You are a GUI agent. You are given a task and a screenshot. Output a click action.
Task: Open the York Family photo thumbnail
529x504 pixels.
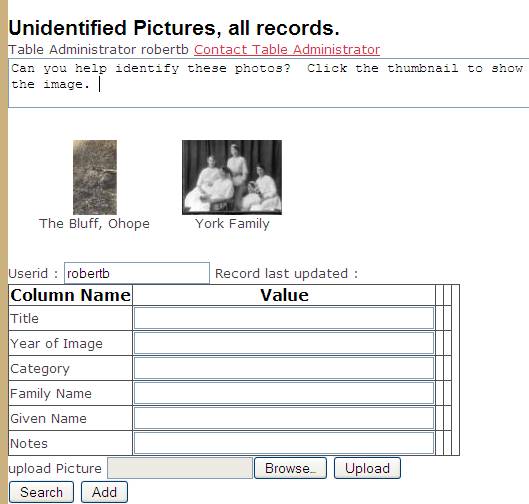click(232, 177)
